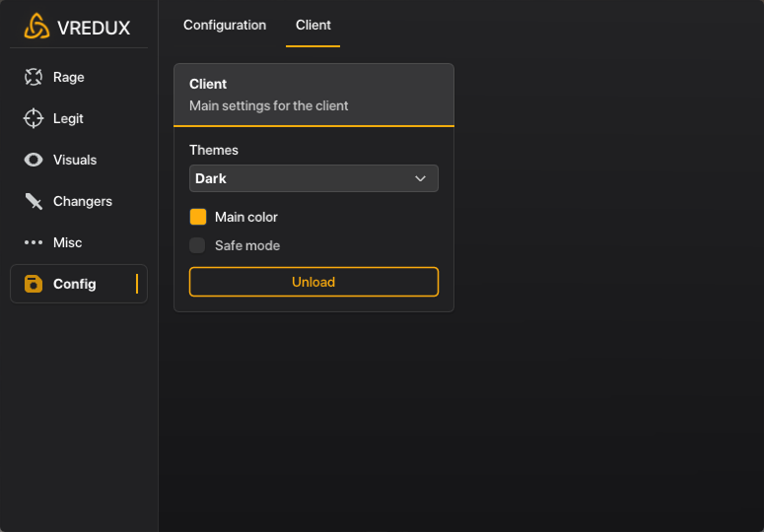Viewport: 764px width, 532px height.
Task: Click the chevron arrow in Themes box
Action: [421, 178]
